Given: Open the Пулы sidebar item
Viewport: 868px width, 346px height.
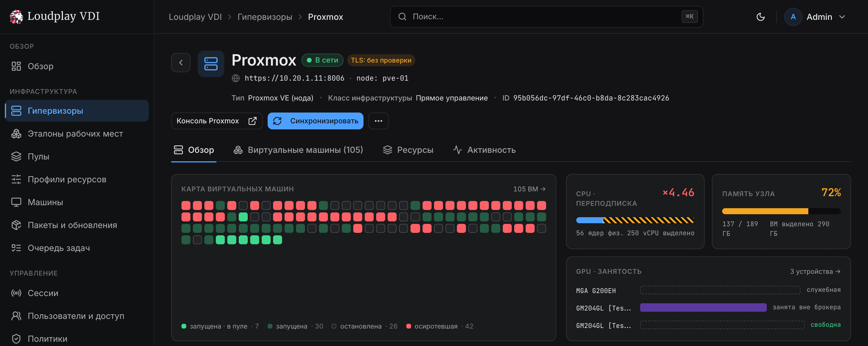Looking at the screenshot, I should tap(77, 156).
